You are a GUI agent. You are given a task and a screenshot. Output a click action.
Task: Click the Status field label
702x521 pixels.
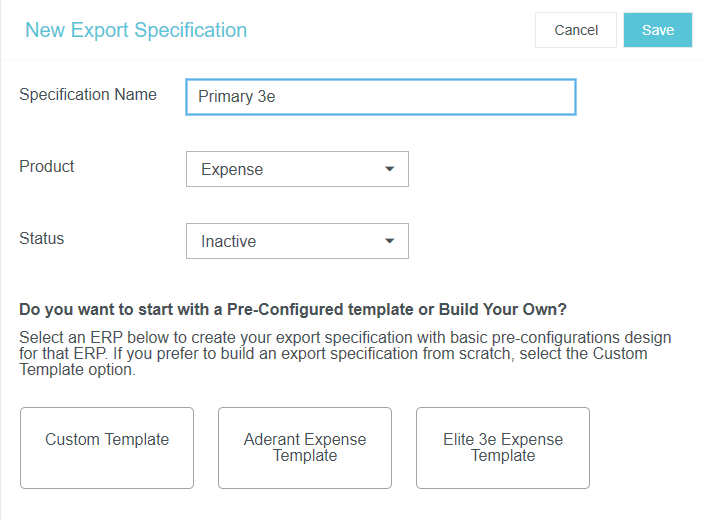click(42, 239)
